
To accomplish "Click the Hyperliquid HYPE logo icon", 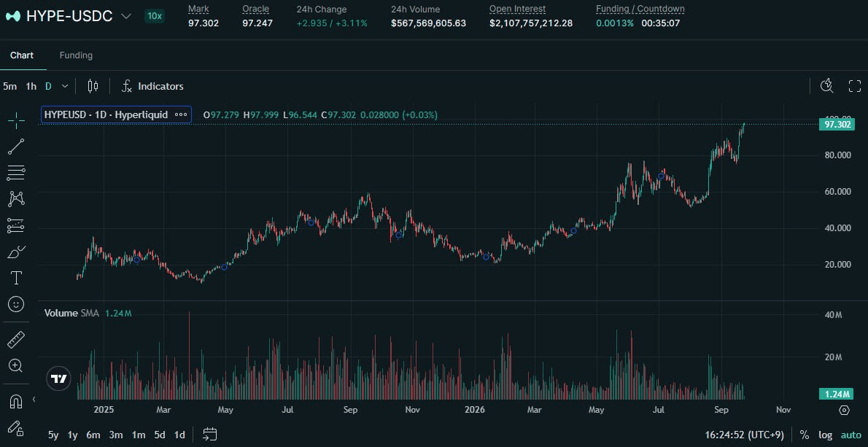I will coord(13,16).
